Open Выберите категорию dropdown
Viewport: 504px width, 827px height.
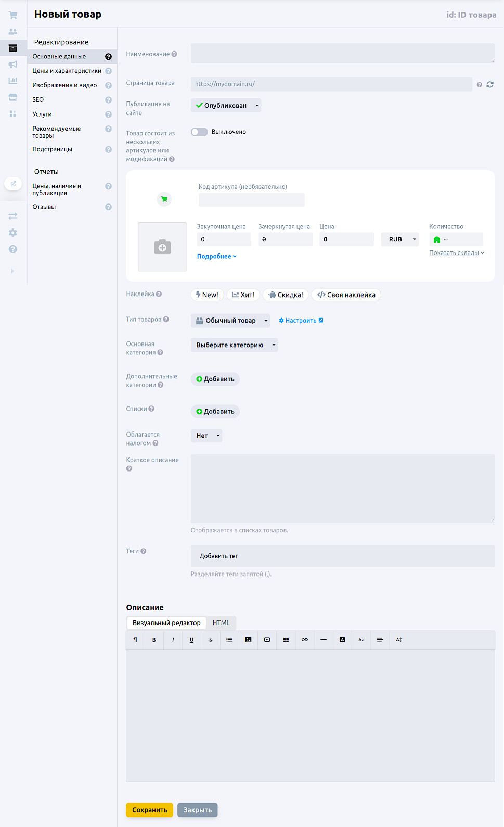tap(234, 345)
